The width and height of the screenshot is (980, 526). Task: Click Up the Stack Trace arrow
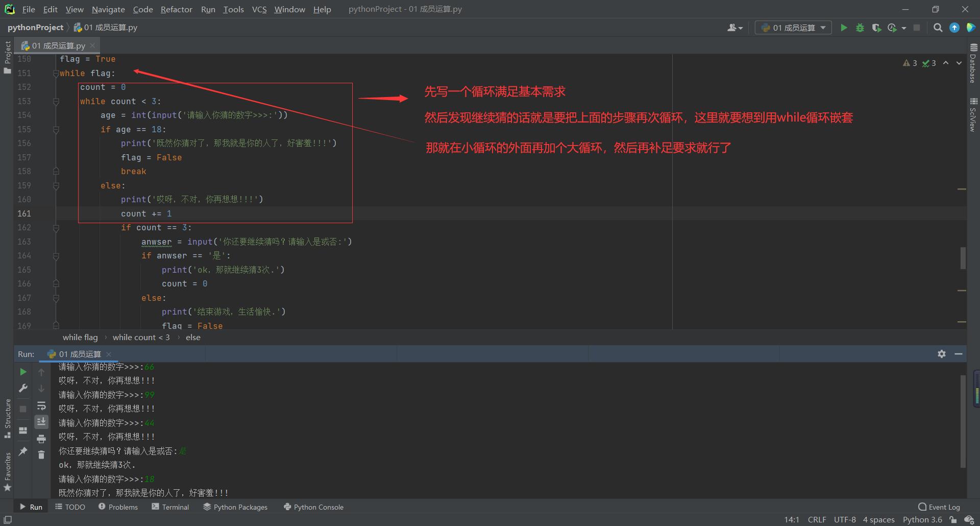coord(41,372)
